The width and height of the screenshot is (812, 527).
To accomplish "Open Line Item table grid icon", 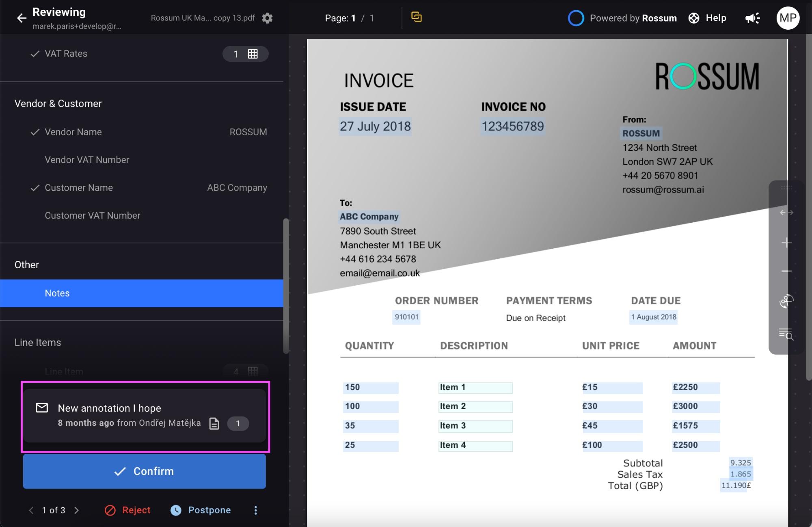I will point(253,371).
